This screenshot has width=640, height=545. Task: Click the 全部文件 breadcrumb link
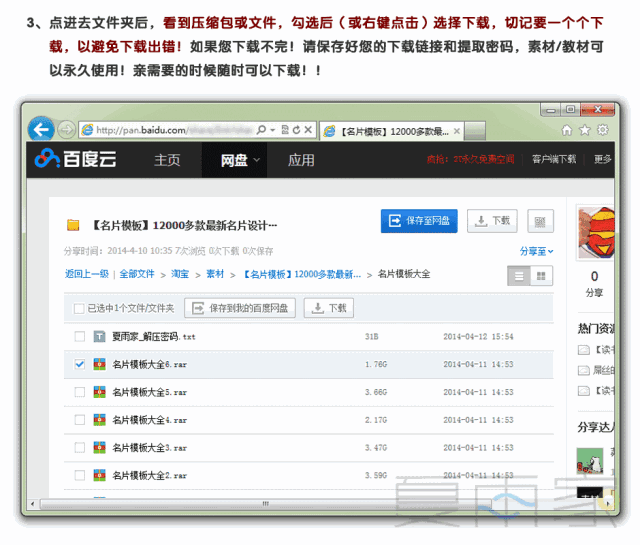tap(137, 274)
